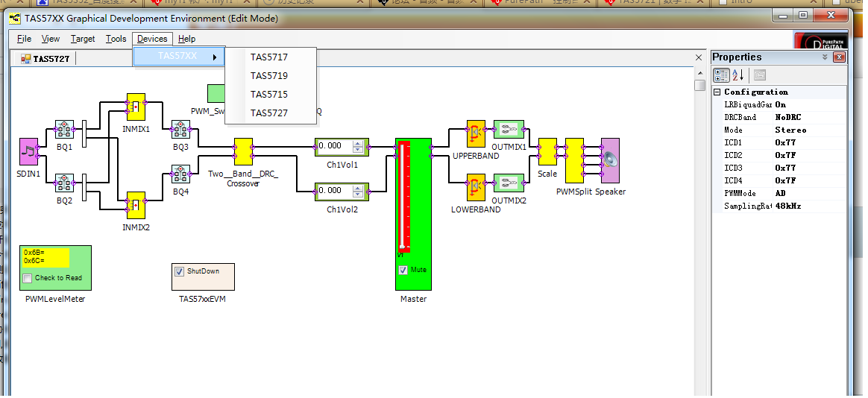Click the Speaker output block icon
868x398 pixels.
610,160
